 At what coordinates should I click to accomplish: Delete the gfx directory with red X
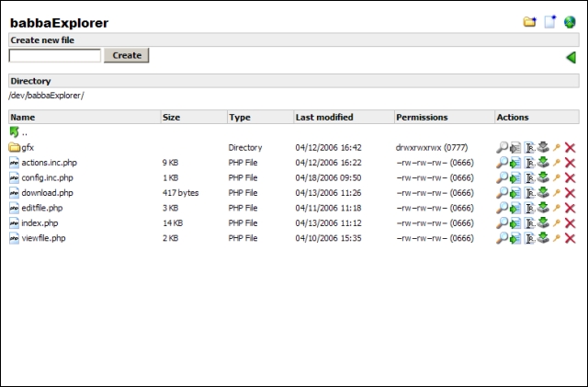click(x=570, y=148)
